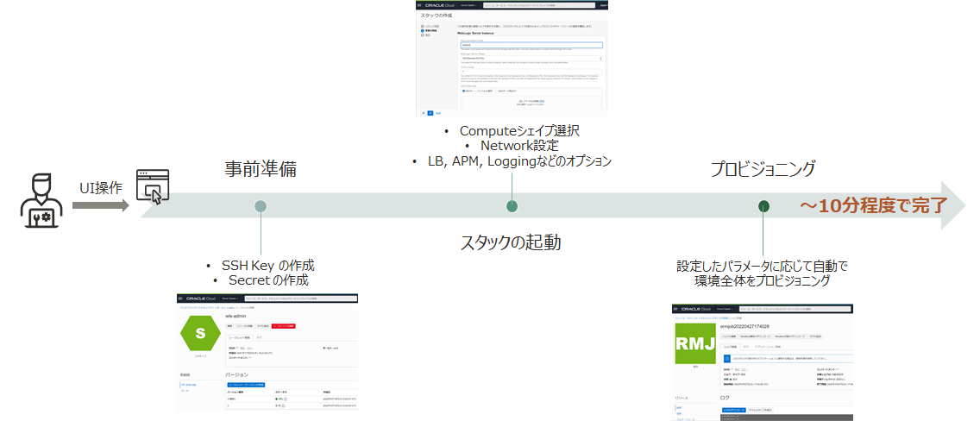Click the ormjob20220427174028 job title
Viewport: 980px width, 421px height.
pyautogui.click(x=744, y=326)
